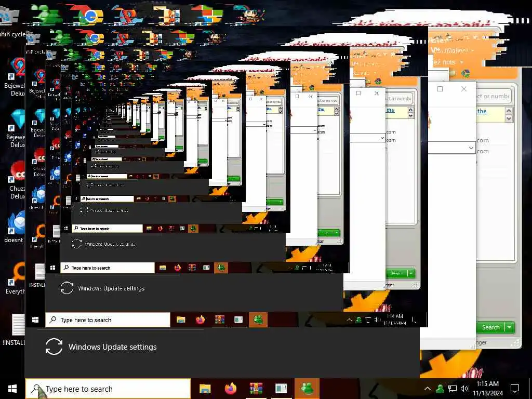Open the Everything search shortcut at the far-left desktop edge

(x=15, y=279)
